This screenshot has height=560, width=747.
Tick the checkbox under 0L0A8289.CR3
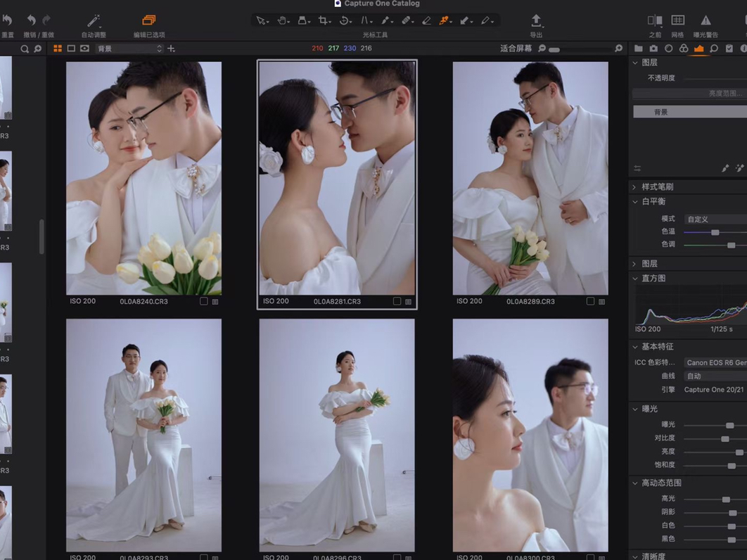coord(590,301)
